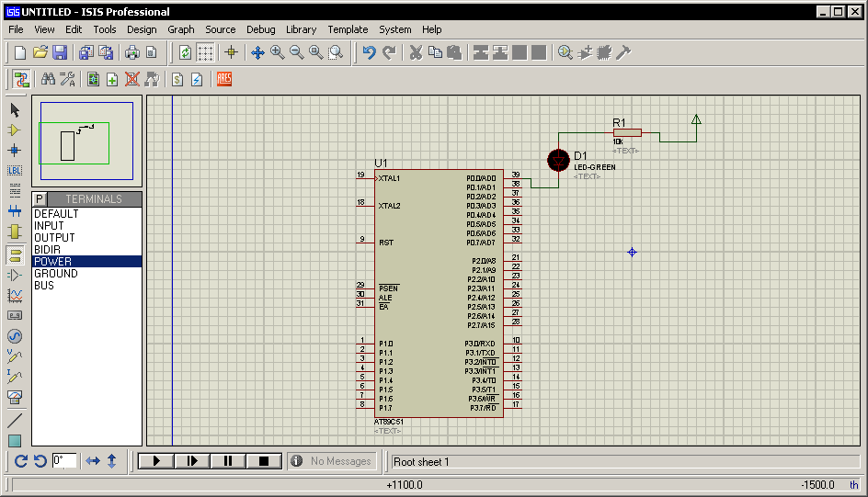Flip selection vertically (Y-mirror)

coord(112,461)
